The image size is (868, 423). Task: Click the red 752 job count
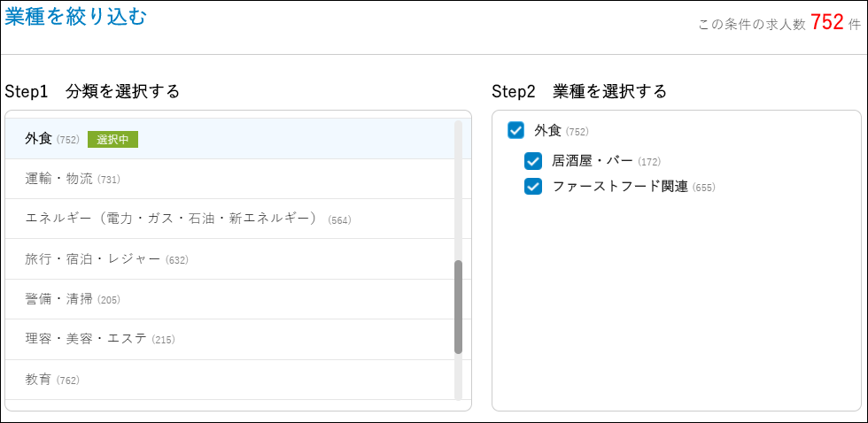(x=826, y=23)
